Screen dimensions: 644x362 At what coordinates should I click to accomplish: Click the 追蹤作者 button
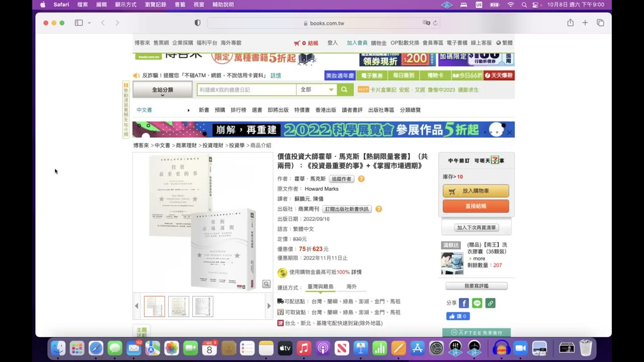[x=342, y=179]
